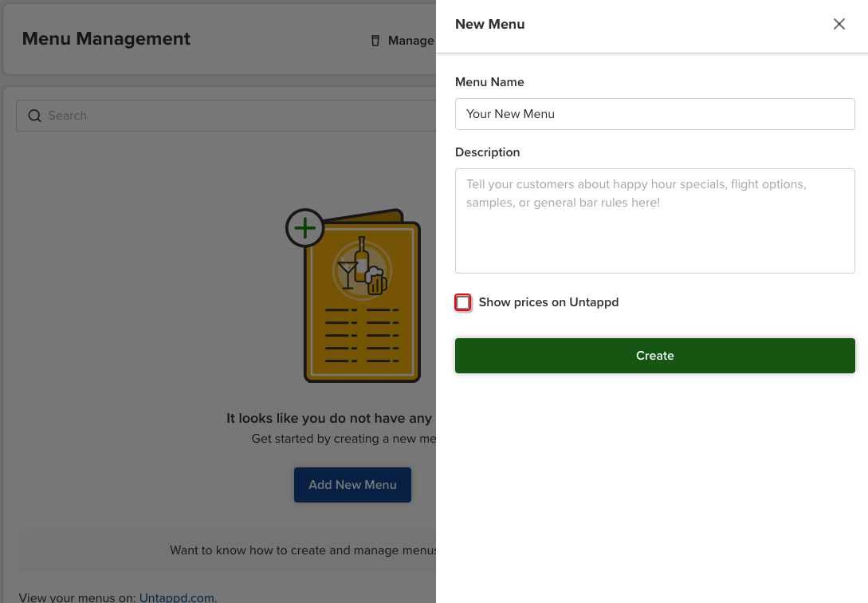Click the menu list lines in the illustration
This screenshot has height=603, width=868.
[362, 336]
